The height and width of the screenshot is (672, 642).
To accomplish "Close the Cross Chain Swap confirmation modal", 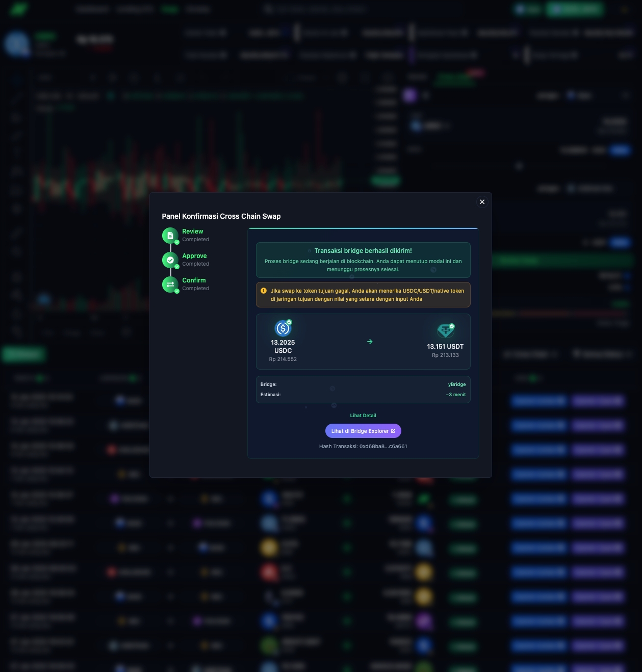I will coord(482,202).
